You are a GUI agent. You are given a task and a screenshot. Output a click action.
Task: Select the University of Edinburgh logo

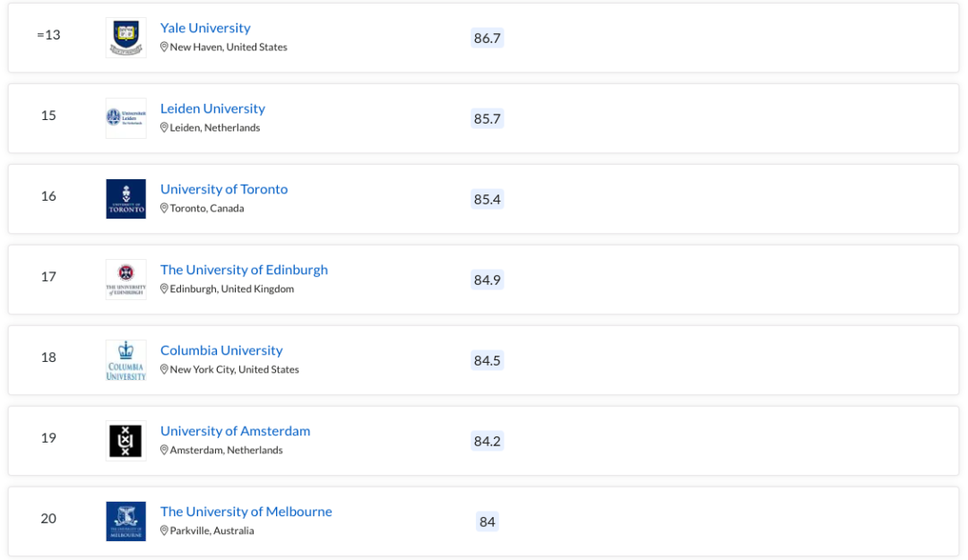(126, 280)
